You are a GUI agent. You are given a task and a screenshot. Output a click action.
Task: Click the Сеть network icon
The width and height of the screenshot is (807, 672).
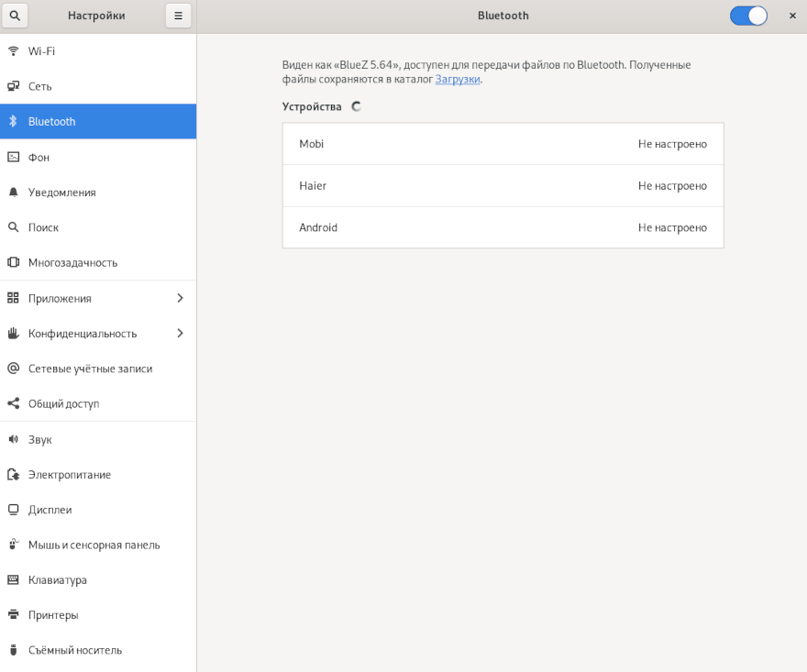tap(13, 86)
